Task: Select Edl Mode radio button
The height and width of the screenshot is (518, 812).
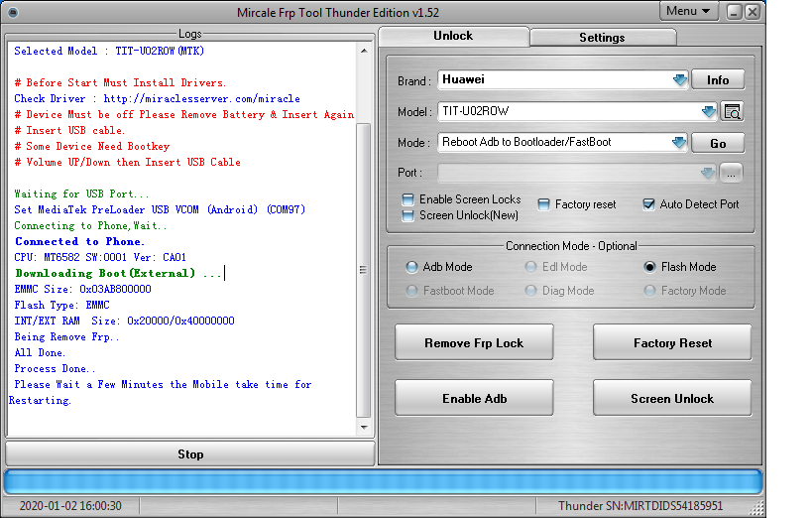Action: click(x=530, y=267)
